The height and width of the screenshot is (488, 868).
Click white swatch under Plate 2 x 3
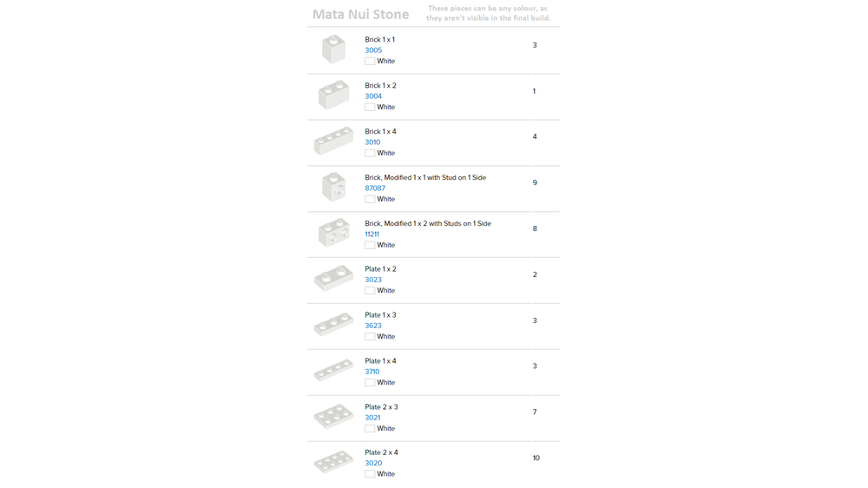(x=370, y=428)
